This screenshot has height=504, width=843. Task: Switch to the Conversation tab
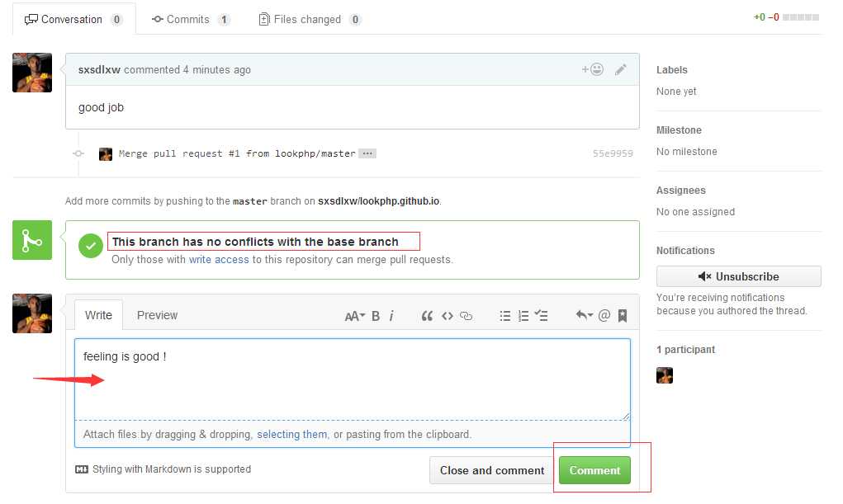73,19
